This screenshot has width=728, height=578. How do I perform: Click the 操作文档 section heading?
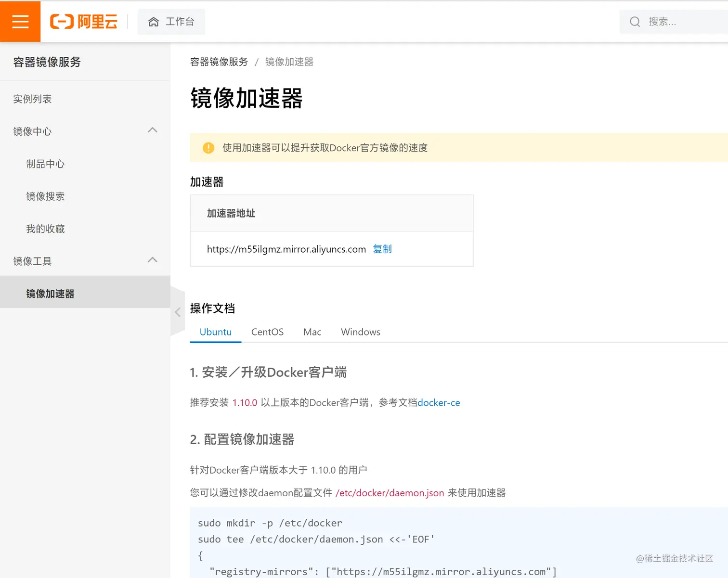click(212, 308)
